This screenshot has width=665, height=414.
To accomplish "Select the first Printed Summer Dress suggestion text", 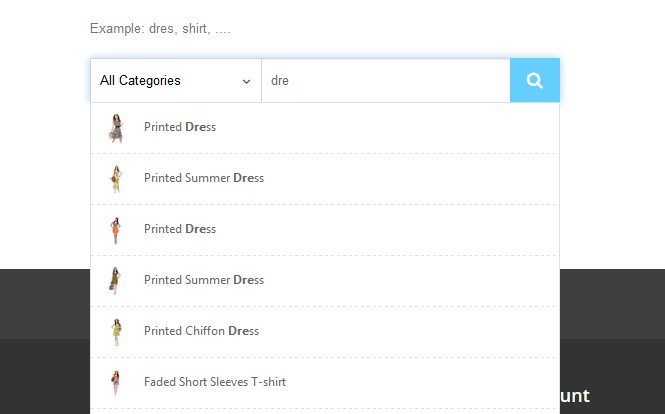I will pos(204,178).
